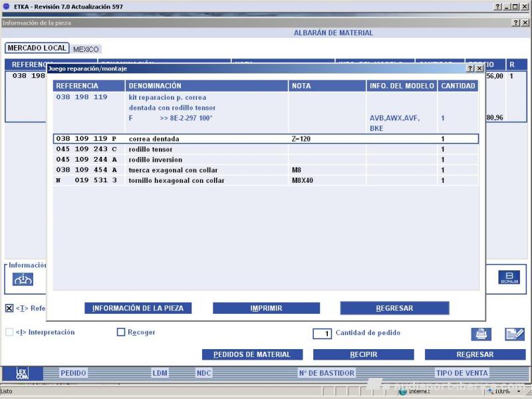Select row N 019 531 3 tornillo hexagonal
The height and width of the screenshot is (399, 532).
266,180
